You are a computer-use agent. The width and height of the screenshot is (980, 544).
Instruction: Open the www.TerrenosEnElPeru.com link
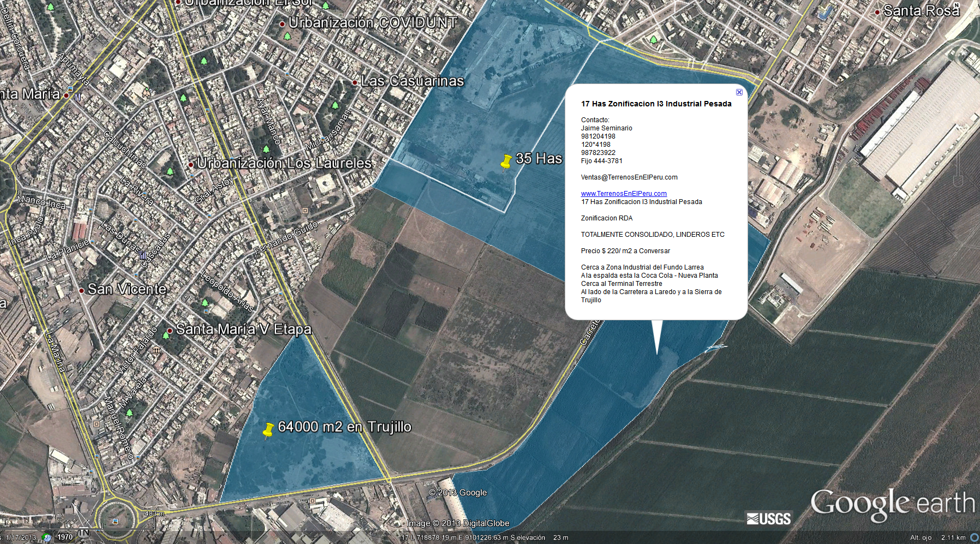click(x=624, y=194)
